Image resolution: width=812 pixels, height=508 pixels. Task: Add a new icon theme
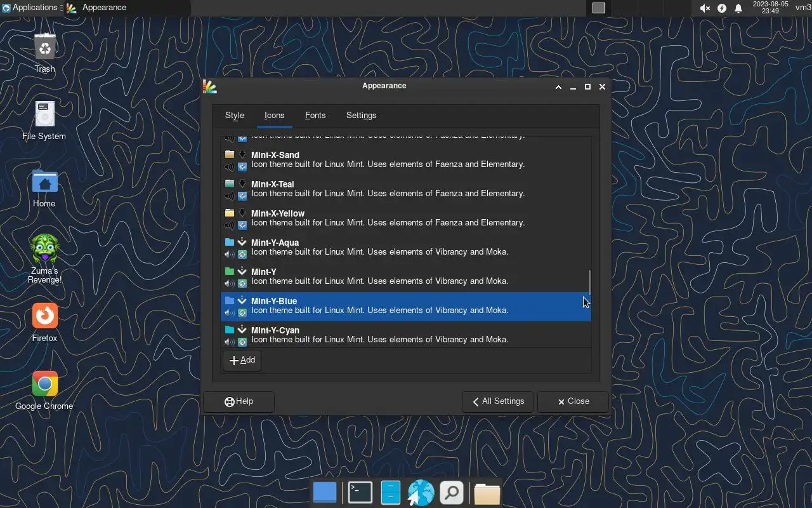coord(242,360)
